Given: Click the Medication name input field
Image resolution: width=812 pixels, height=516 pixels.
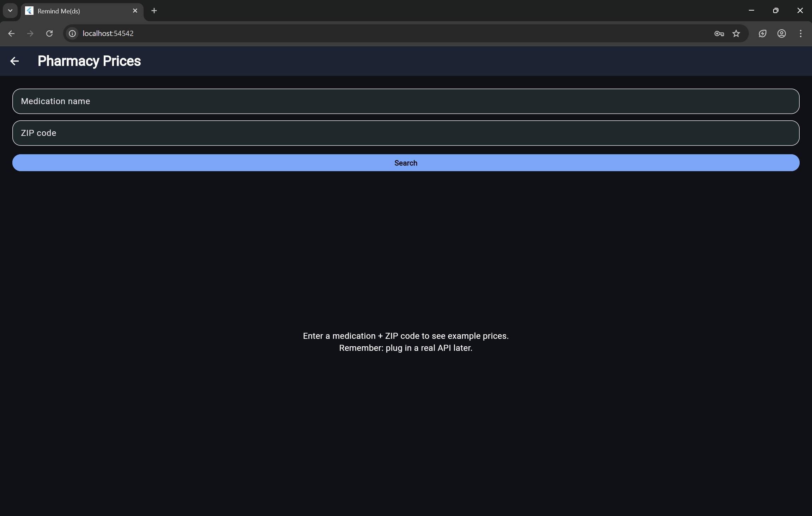Looking at the screenshot, I should coord(406,101).
